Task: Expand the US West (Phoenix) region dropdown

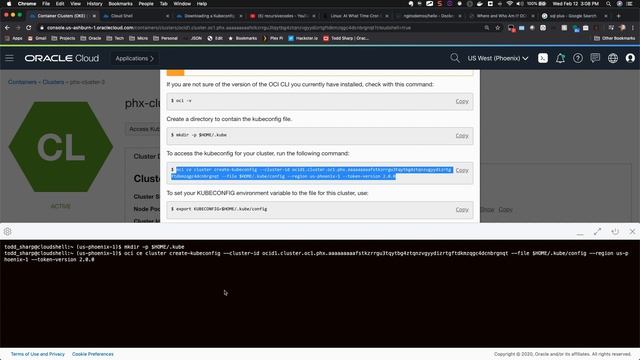Action: (x=498, y=58)
